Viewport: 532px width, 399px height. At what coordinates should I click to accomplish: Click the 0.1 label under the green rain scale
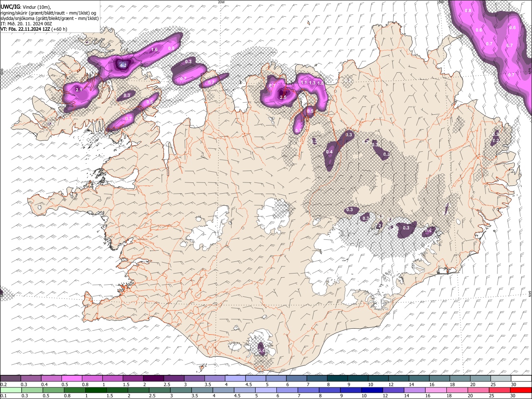pyautogui.click(x=3, y=396)
